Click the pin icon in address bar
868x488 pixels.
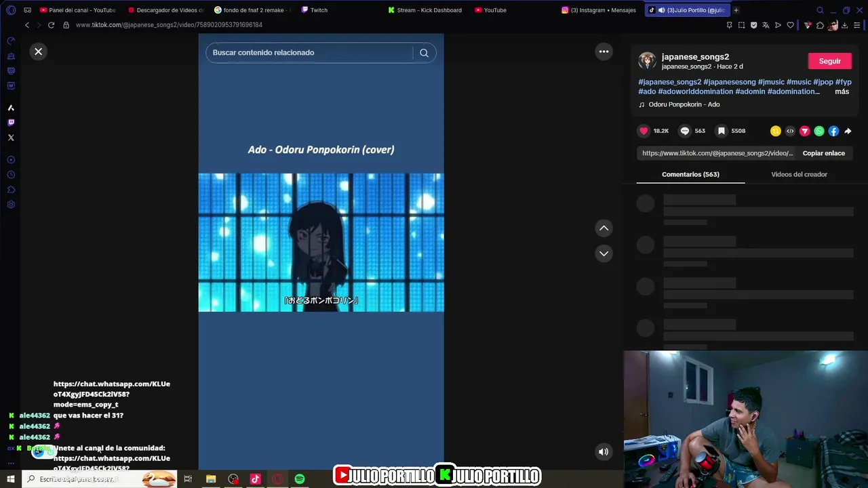tap(729, 25)
